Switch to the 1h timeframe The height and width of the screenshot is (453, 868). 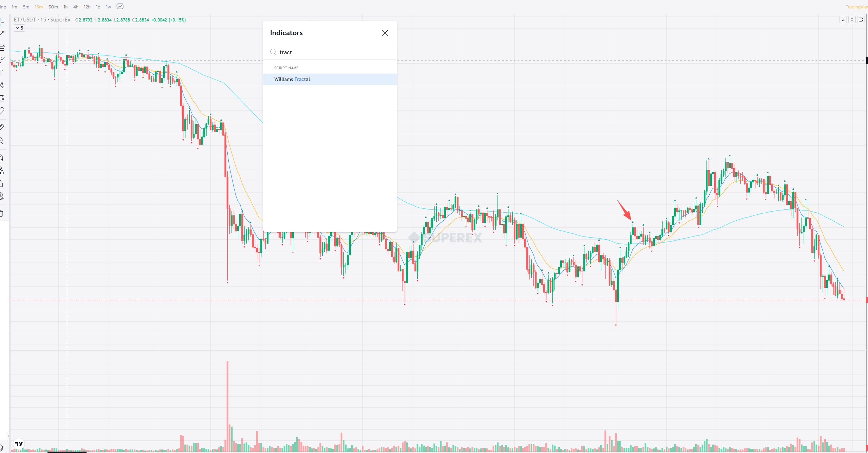pos(65,7)
